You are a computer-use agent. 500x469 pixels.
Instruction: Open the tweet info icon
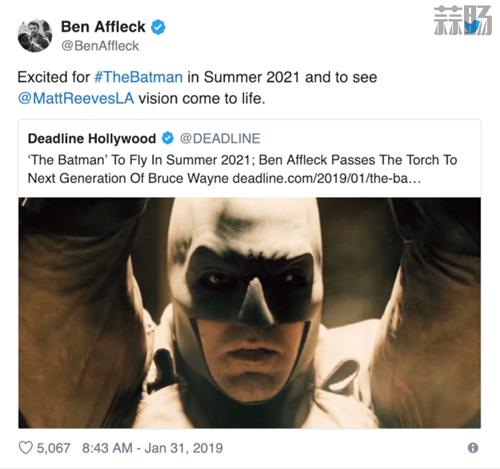pos(473,448)
